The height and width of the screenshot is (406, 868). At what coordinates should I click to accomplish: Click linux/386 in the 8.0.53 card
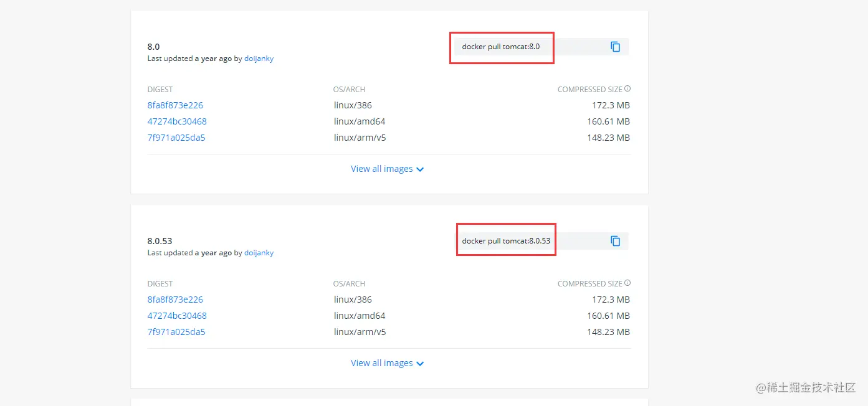click(x=353, y=300)
